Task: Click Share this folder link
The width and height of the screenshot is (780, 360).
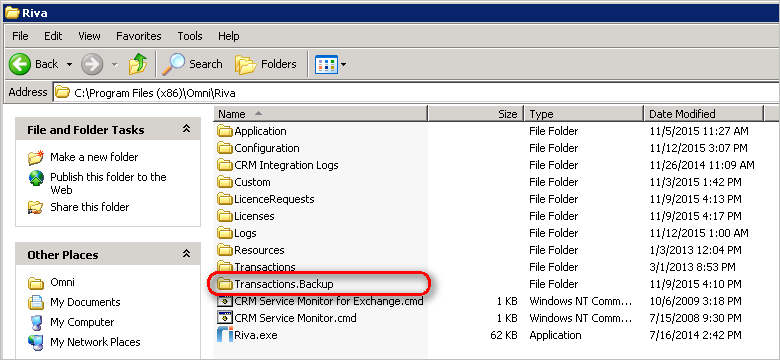Action: (x=90, y=207)
